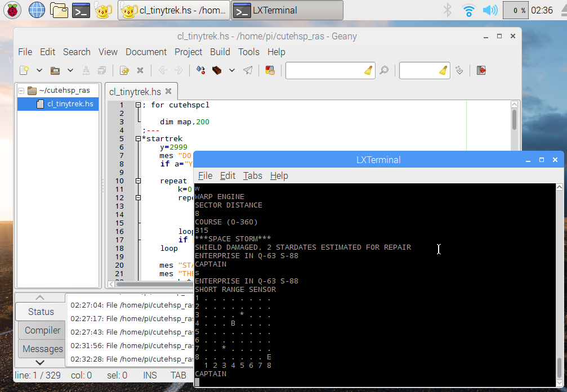Quit Geany toolbar icon
567x392 pixels.
click(x=481, y=70)
